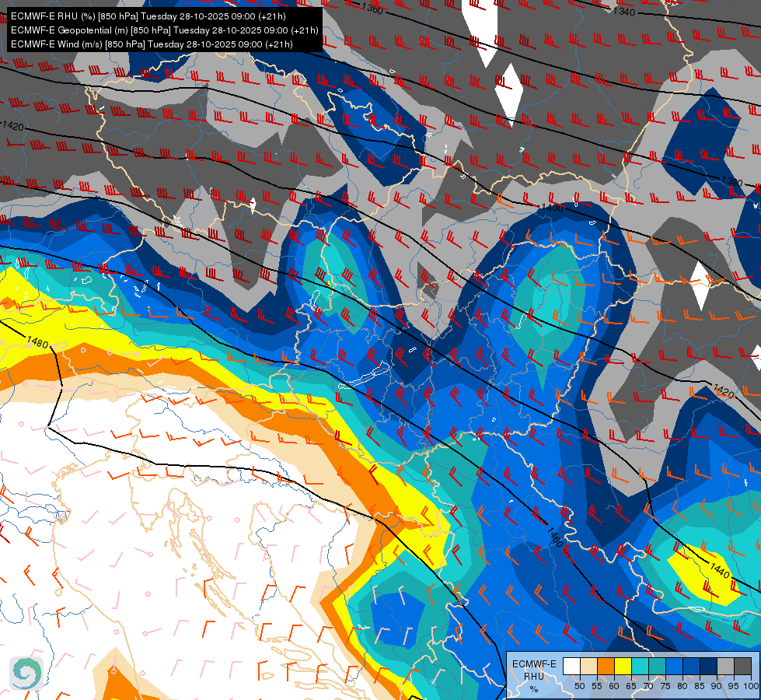Select the ECMWF-E RHU (%) title line

point(148,16)
